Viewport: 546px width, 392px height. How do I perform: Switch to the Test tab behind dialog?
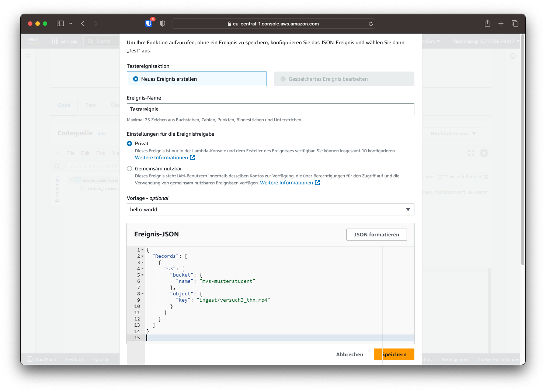pos(90,105)
